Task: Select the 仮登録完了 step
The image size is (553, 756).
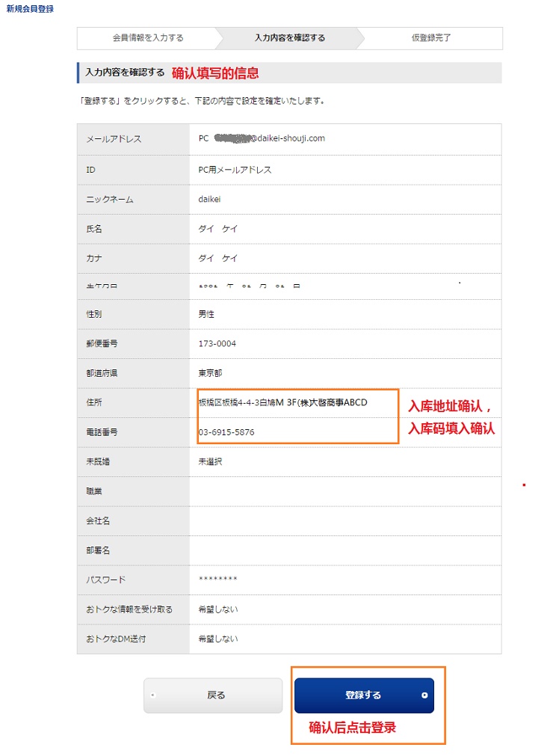Action: point(431,38)
